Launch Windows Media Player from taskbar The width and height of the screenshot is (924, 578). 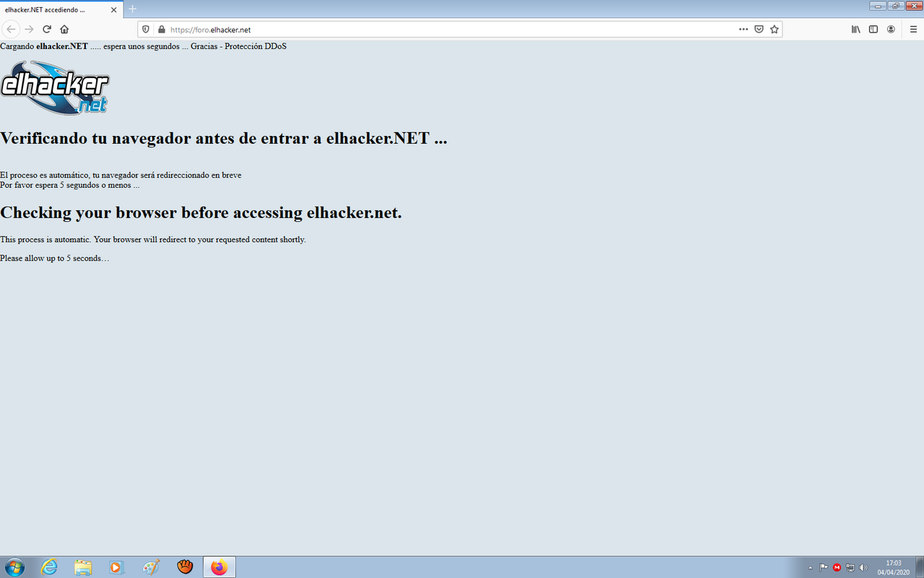tap(117, 567)
